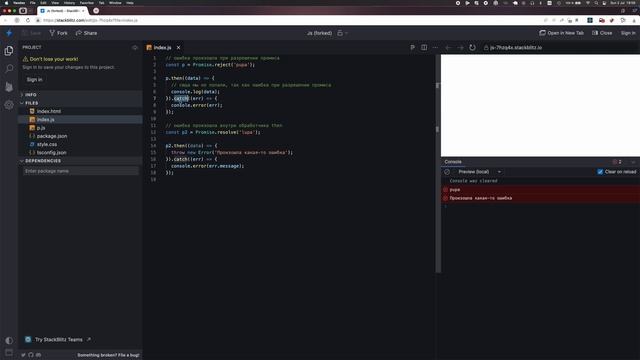Open the Preview (local) dropdown
Viewport: 640px width, 360px height.
point(479,172)
